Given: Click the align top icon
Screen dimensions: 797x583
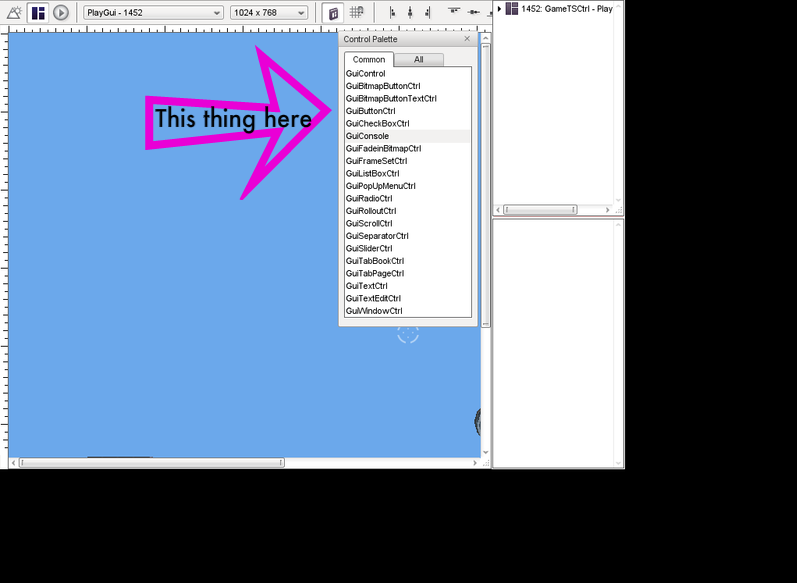Looking at the screenshot, I should (x=454, y=13).
